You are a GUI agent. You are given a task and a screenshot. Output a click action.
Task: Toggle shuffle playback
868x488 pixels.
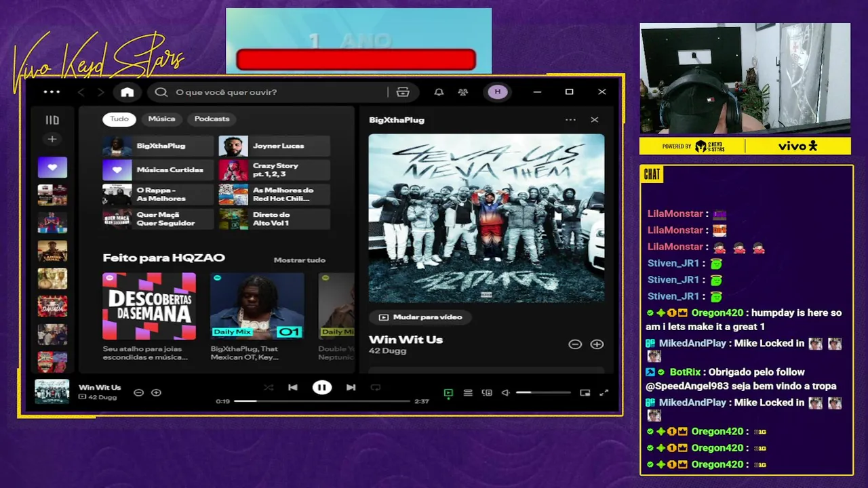coord(269,388)
